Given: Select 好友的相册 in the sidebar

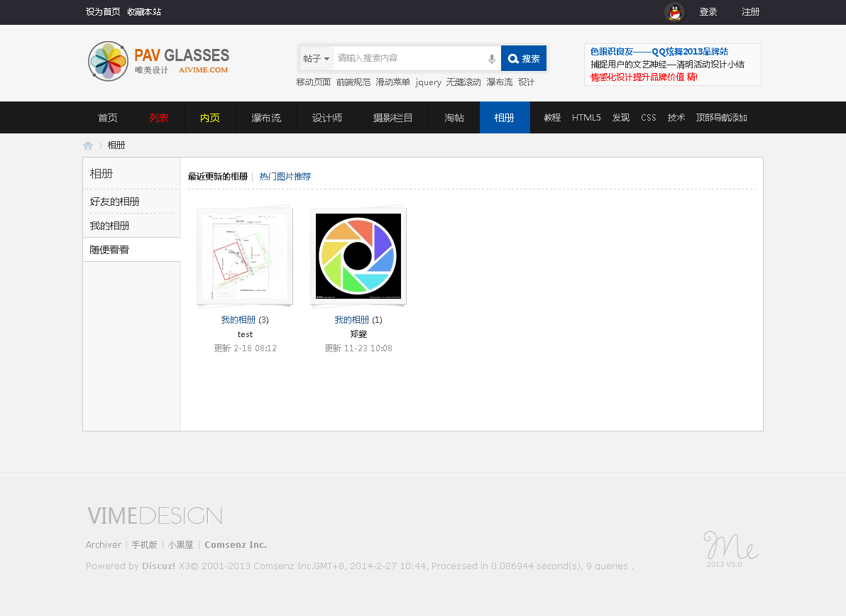Looking at the screenshot, I should [x=115, y=202].
